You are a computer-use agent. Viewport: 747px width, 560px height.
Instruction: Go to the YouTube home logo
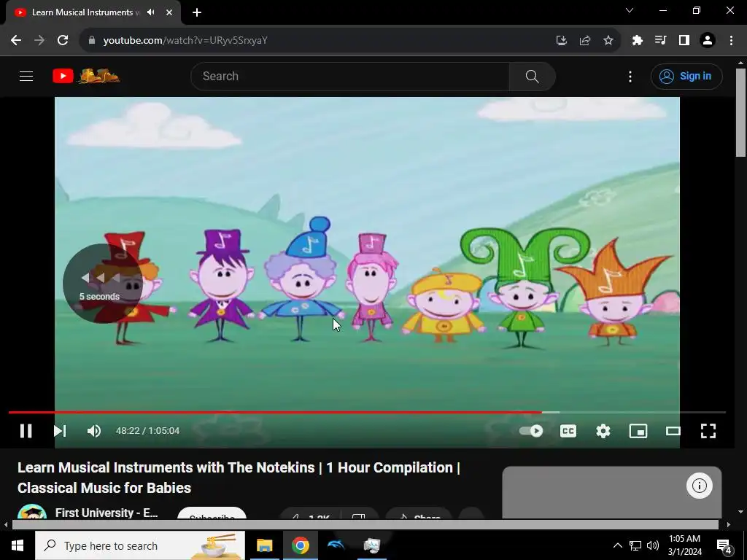(x=86, y=76)
